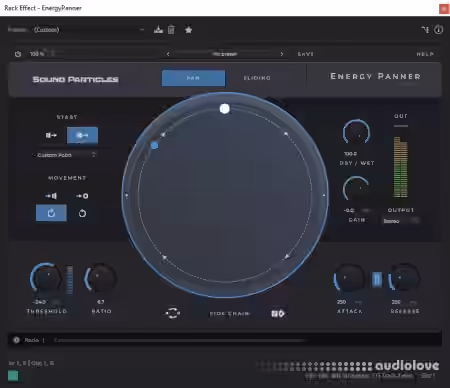Click the RELEASE knob
Viewport: 450px width, 388px height.
pyautogui.click(x=404, y=278)
